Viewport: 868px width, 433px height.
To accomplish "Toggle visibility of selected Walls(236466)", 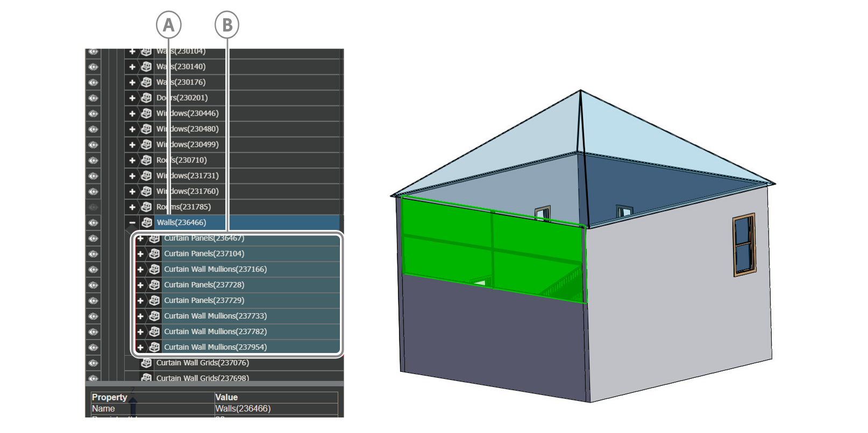I will 93,222.
